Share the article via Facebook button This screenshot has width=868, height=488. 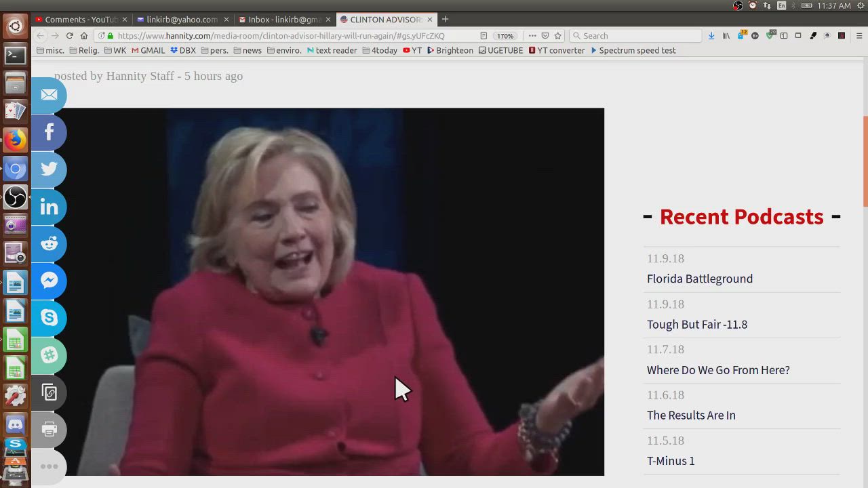49,132
